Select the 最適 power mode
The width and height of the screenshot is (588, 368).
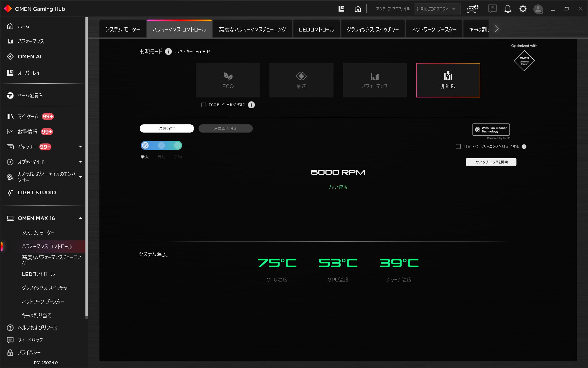tap(301, 80)
